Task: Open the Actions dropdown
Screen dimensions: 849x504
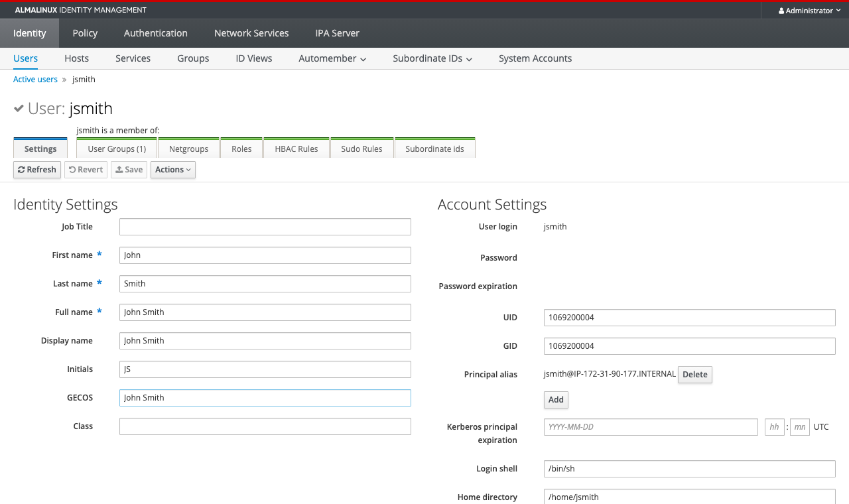Action: coord(173,170)
